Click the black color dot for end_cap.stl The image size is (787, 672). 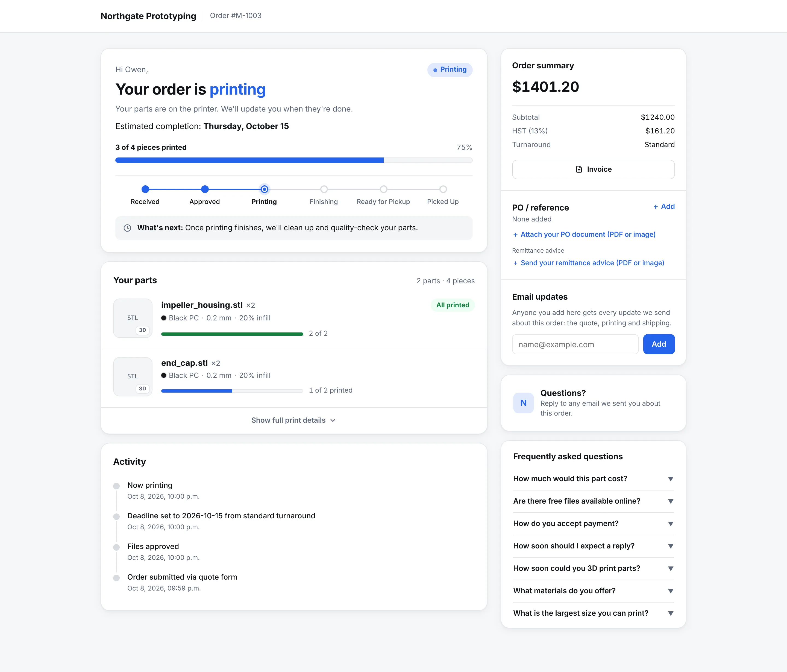point(164,376)
